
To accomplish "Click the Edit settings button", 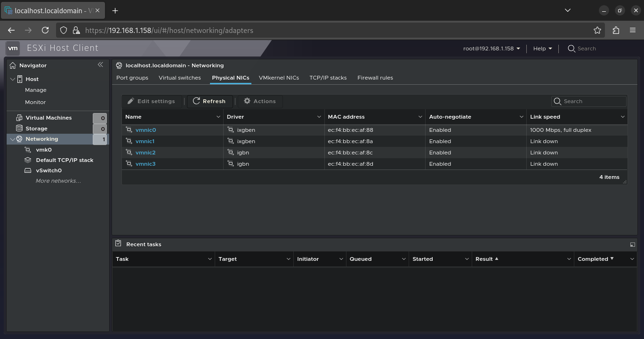I will coord(151,101).
